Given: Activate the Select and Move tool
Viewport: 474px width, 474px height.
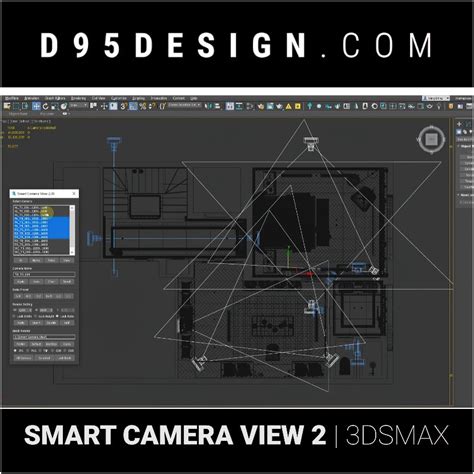Looking at the screenshot, I should 36,106.
